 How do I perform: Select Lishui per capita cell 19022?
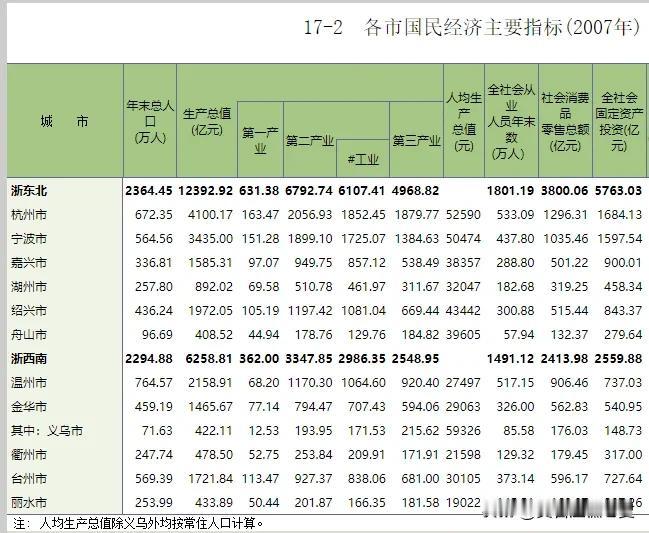pyautogui.click(x=464, y=502)
